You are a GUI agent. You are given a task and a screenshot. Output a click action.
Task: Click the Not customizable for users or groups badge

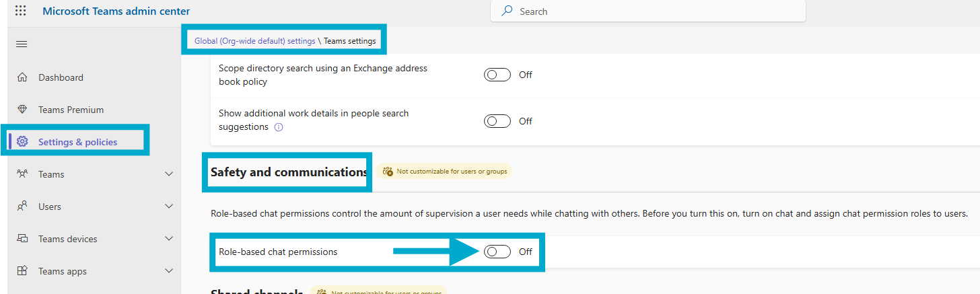pyautogui.click(x=444, y=172)
